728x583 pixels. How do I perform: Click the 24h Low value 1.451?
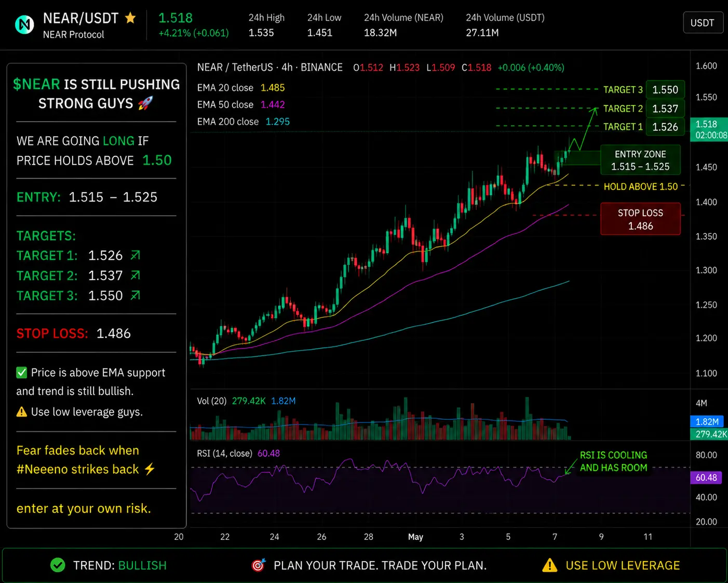click(x=320, y=33)
